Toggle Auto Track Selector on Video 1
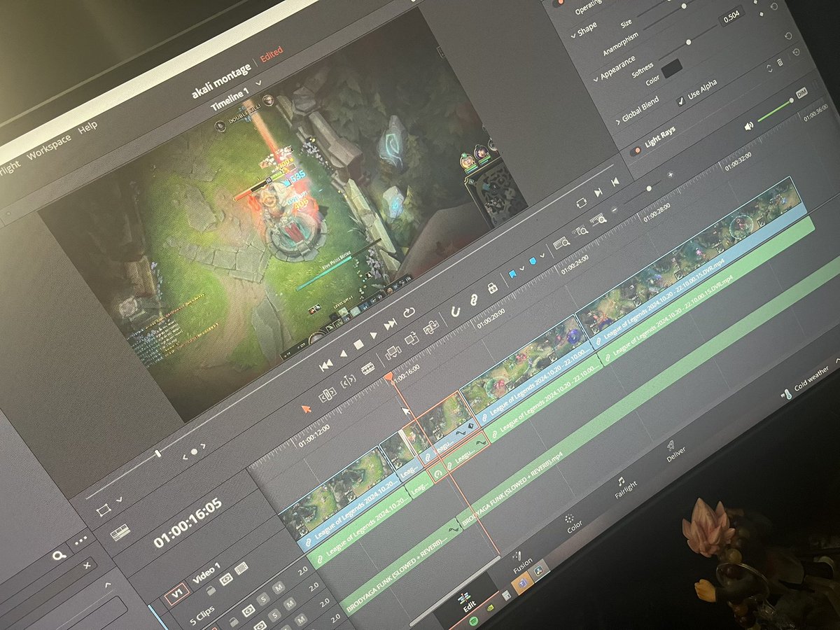Screen dimensions: 840x630 226,578
